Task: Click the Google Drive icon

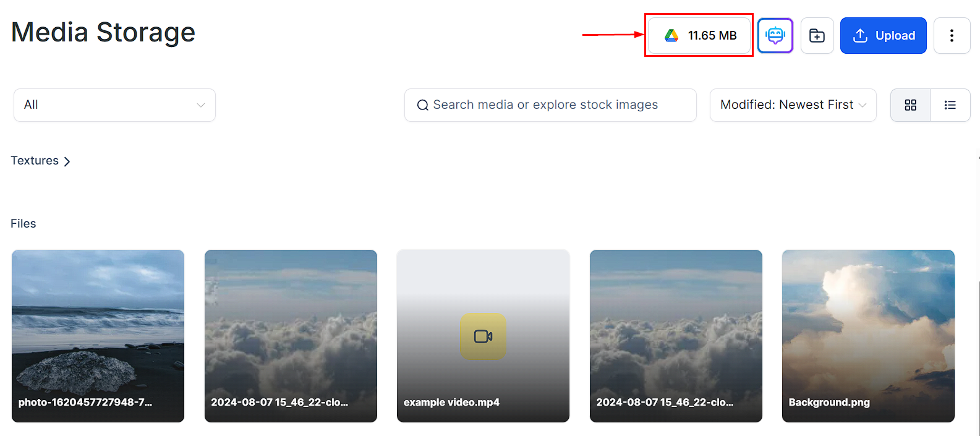Action: click(x=671, y=36)
